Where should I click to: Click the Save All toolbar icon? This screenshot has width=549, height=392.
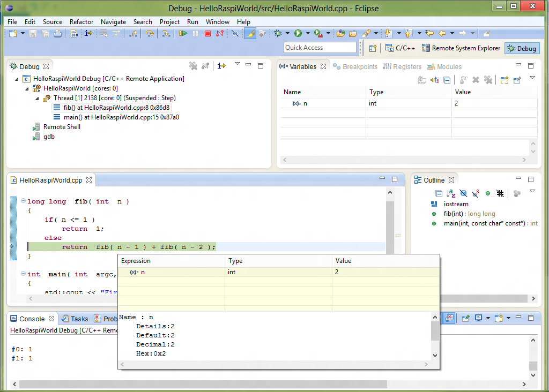pos(45,33)
